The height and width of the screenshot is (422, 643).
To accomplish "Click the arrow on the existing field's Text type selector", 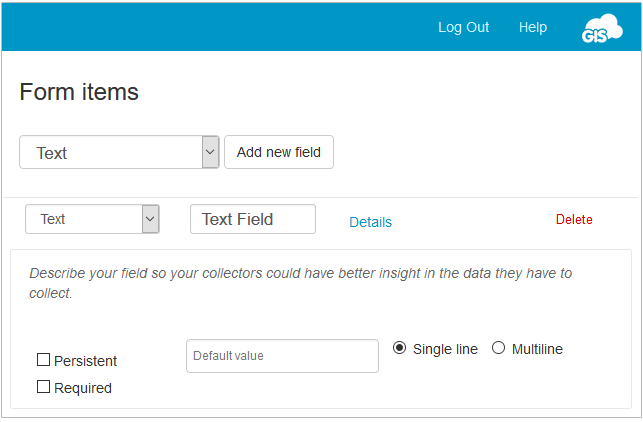I will click(150, 219).
